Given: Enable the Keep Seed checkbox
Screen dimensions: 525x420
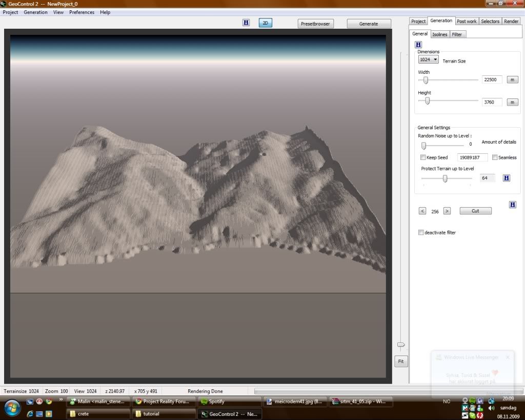Looking at the screenshot, I should [423, 157].
